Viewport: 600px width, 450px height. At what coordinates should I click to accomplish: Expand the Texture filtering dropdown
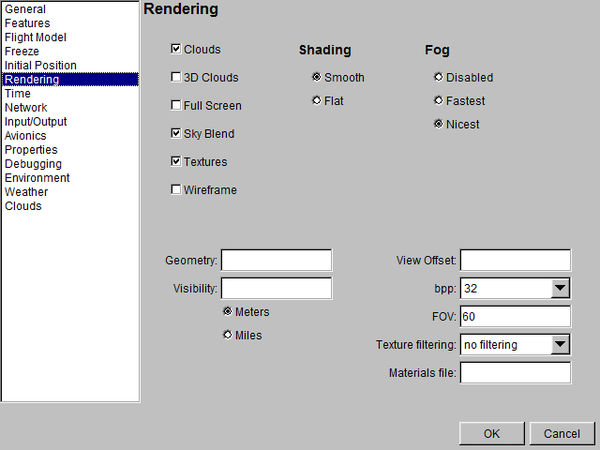coord(560,345)
